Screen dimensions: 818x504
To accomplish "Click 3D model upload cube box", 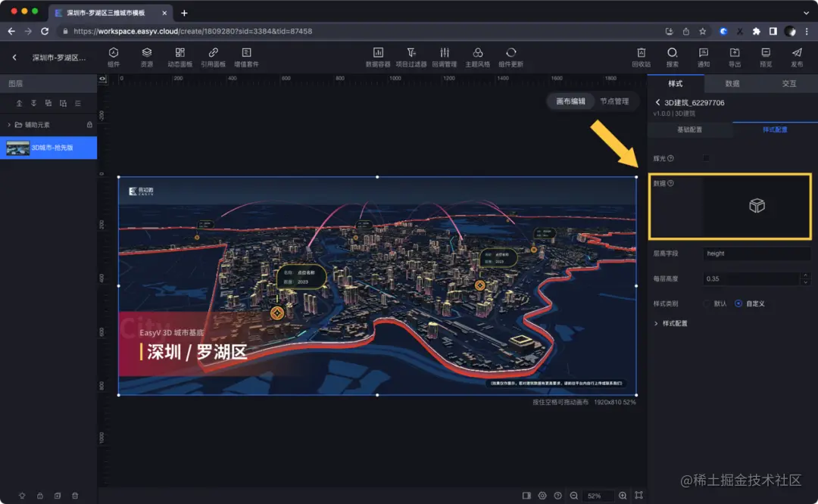I will click(757, 206).
